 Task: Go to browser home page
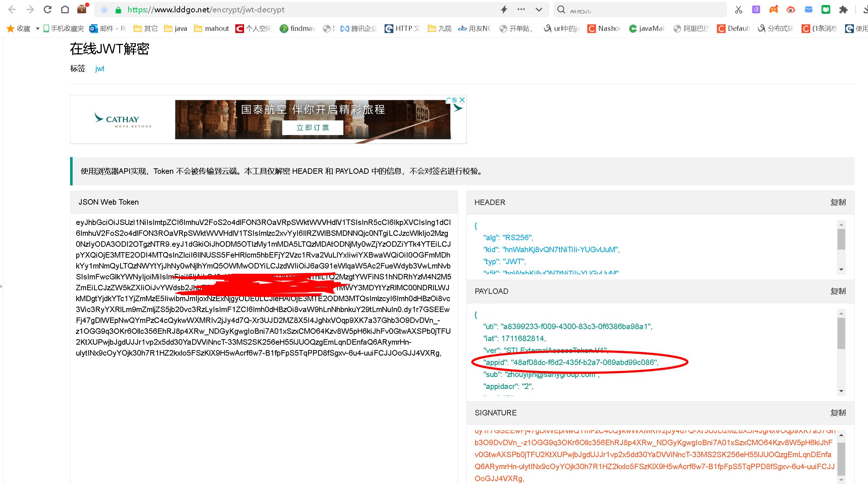[x=65, y=10]
